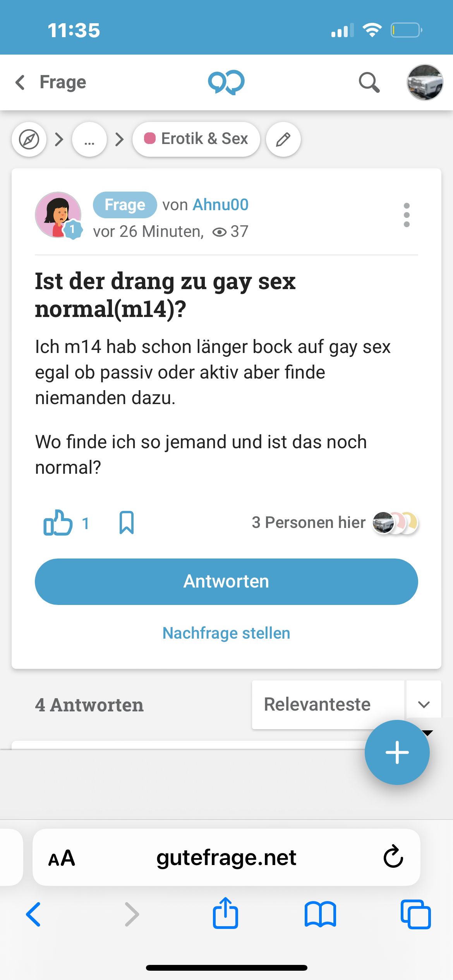Tap the floating plus action button
Image resolution: width=453 pixels, height=980 pixels.
point(397,752)
